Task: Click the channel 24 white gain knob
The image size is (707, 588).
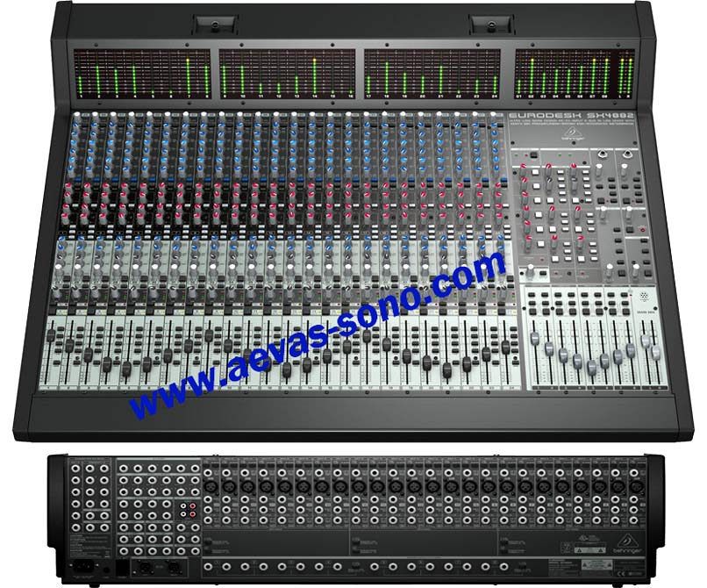Action: pos(493,115)
